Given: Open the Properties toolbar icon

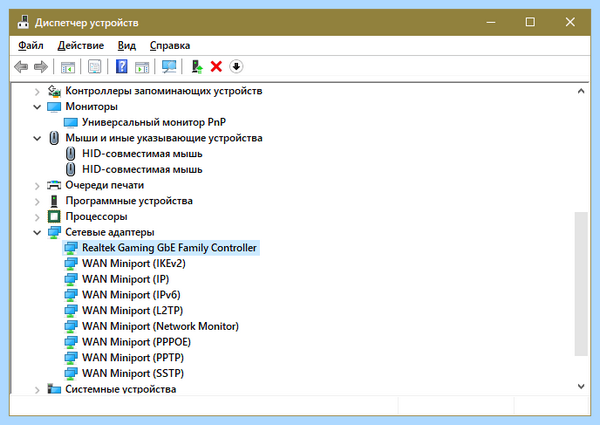Looking at the screenshot, I should pos(95,67).
